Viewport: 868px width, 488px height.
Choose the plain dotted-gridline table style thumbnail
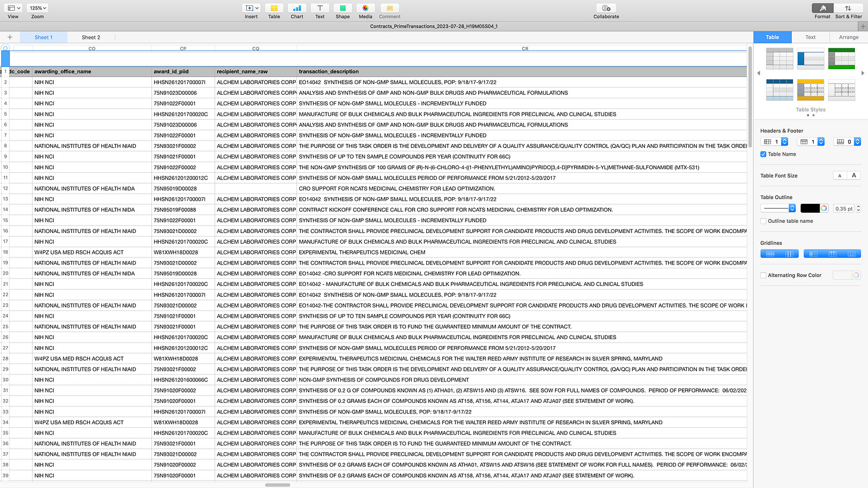coord(842,90)
